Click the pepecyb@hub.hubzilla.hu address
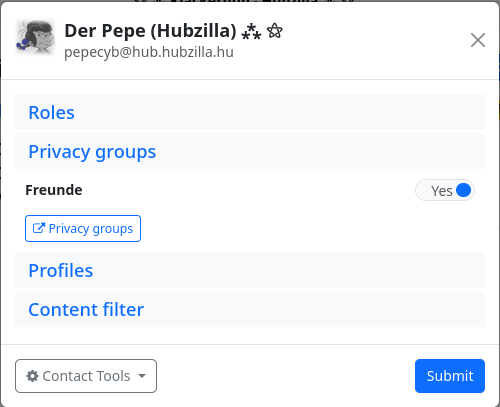500x407 pixels. [x=149, y=52]
